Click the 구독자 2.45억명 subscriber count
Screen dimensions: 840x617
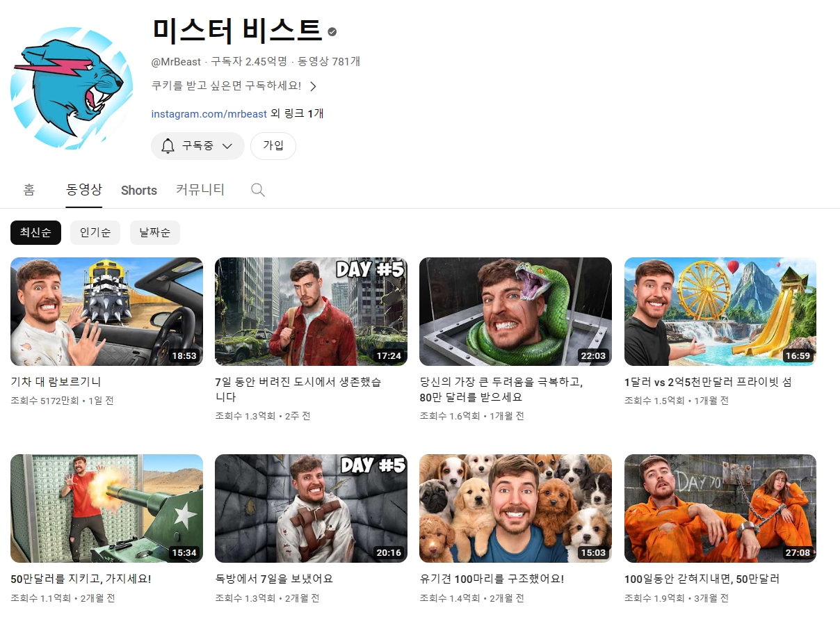click(249, 61)
